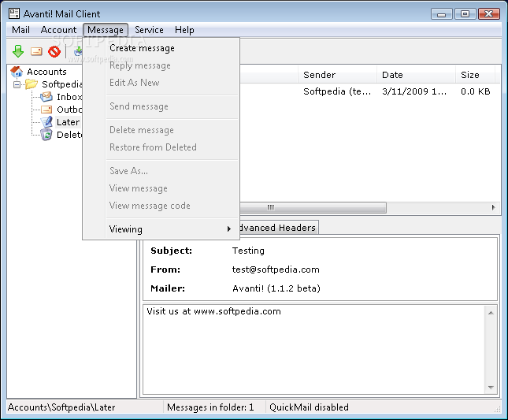508x420 pixels.
Task: Choose Delete message menu entry
Action: tap(161, 130)
